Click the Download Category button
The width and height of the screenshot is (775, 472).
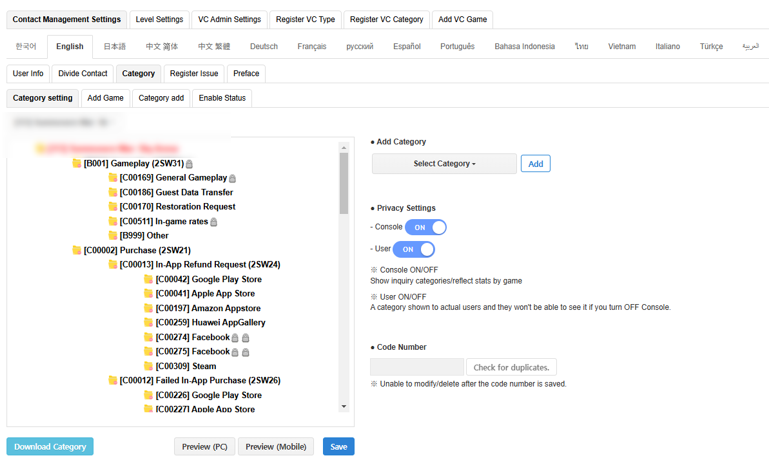click(50, 447)
